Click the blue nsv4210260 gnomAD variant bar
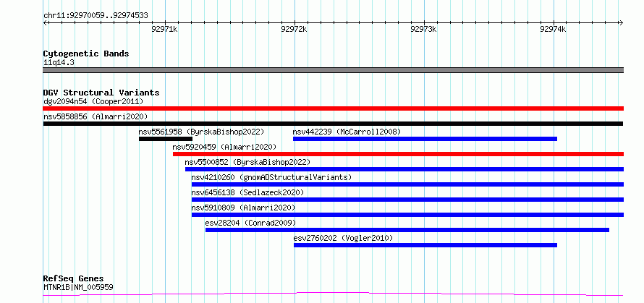Viewport: 644px width, 303px height. coord(408,184)
